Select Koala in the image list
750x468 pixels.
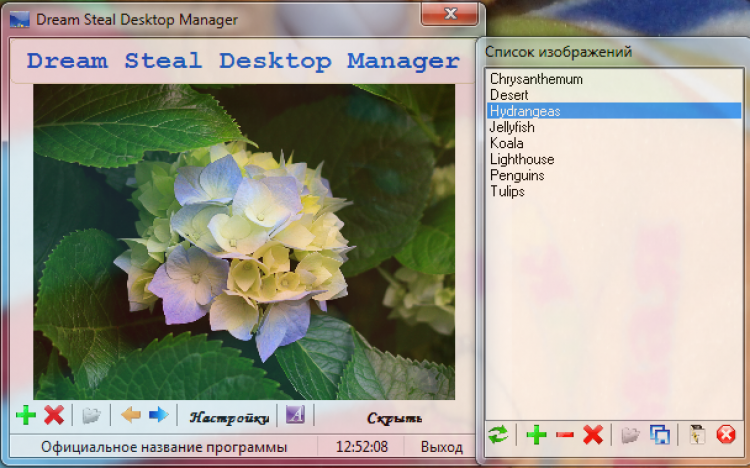click(x=614, y=143)
